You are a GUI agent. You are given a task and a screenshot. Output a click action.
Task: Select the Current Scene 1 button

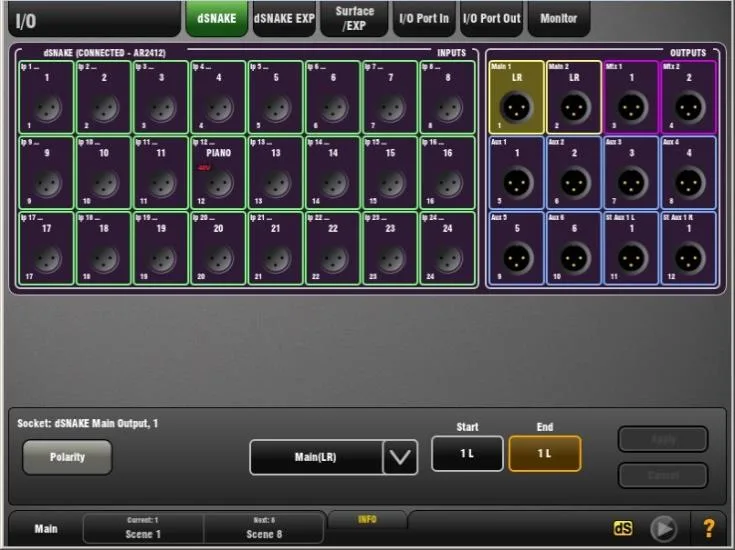tap(143, 528)
